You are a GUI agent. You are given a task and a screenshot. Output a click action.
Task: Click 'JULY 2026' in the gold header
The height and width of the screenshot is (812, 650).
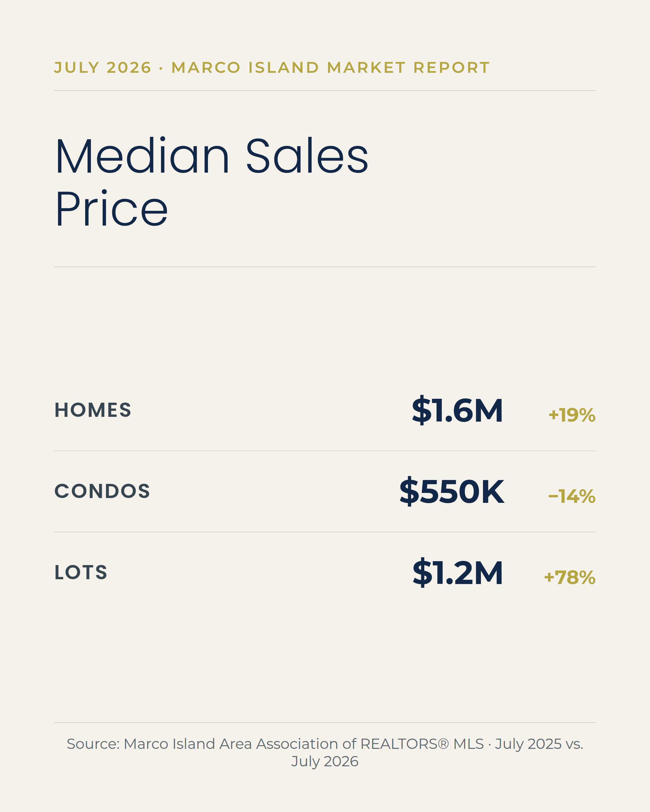[103, 68]
